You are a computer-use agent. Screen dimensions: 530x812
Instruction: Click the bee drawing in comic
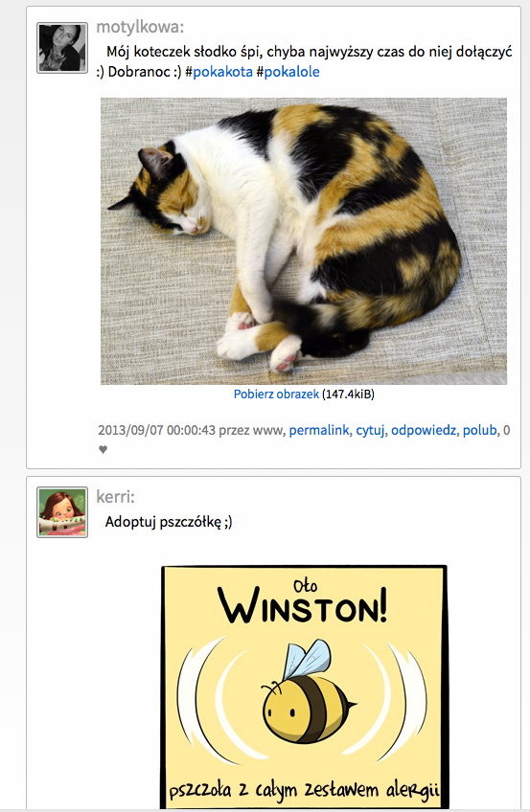tap(305, 690)
